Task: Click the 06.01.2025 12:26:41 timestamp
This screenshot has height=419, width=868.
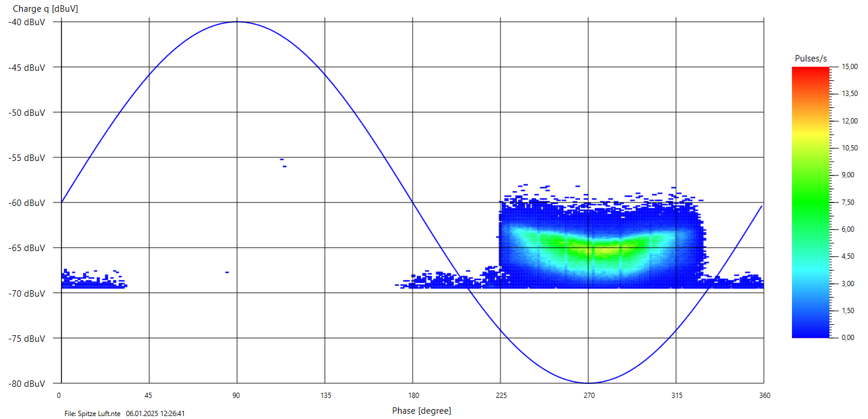Action: 156,414
